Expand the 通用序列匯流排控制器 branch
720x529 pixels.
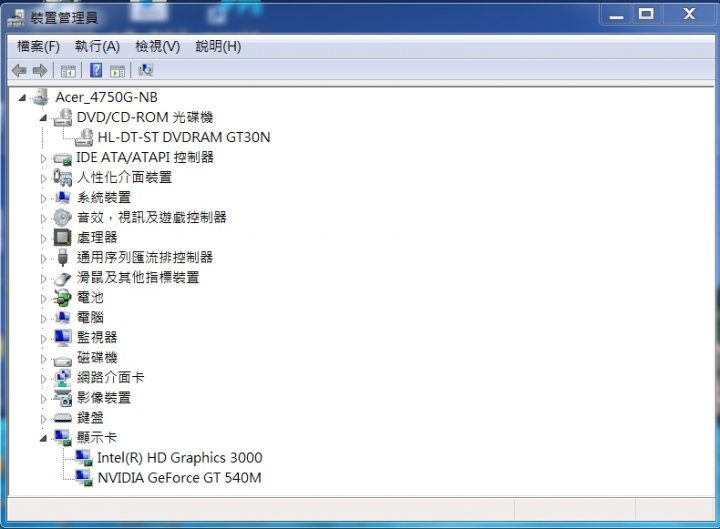44,259
